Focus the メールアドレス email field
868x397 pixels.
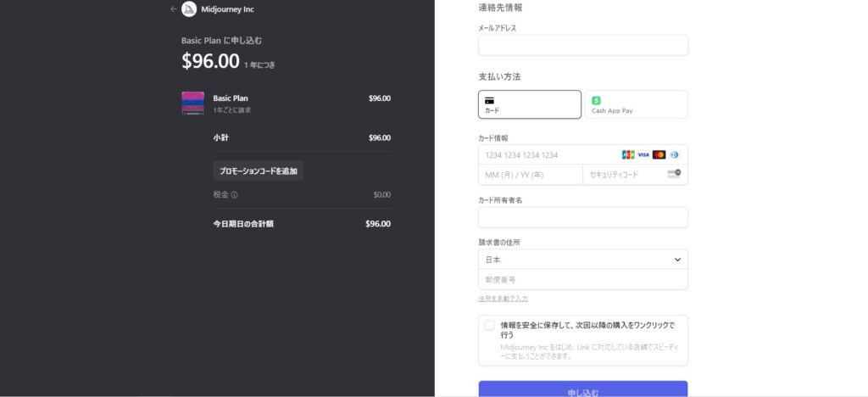(x=583, y=46)
